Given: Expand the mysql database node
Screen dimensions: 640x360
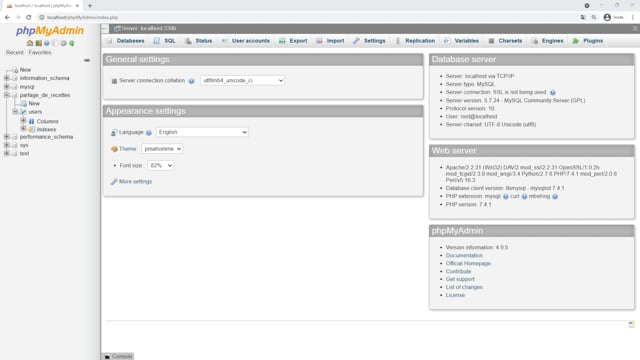Looking at the screenshot, I should pyautogui.click(x=7, y=87).
